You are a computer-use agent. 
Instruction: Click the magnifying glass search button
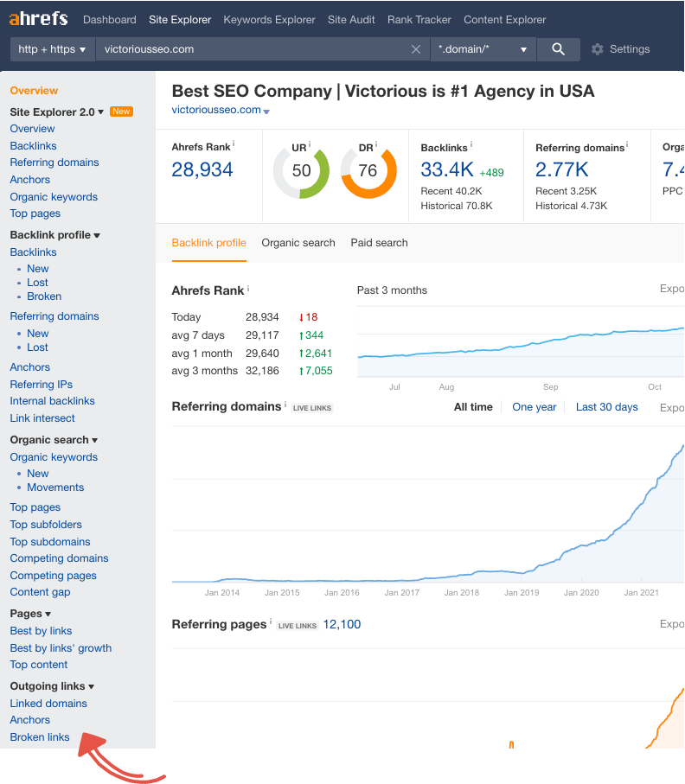coord(559,49)
